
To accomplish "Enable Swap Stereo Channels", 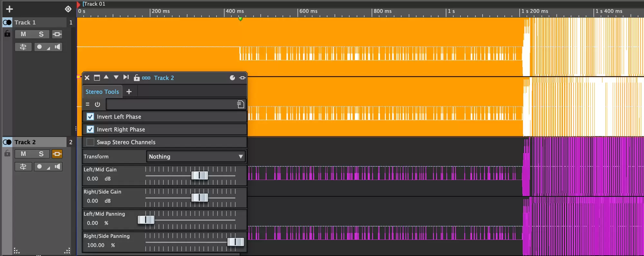I will (x=90, y=142).
